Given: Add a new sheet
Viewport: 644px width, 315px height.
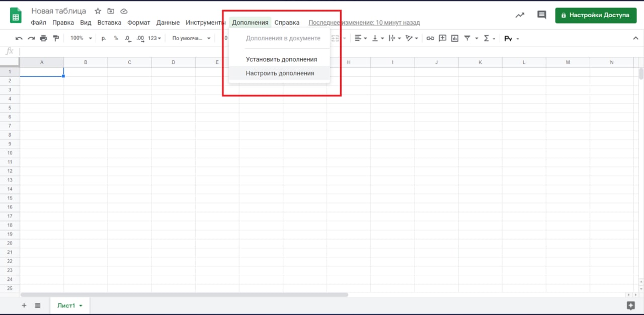Looking at the screenshot, I should (x=24, y=305).
